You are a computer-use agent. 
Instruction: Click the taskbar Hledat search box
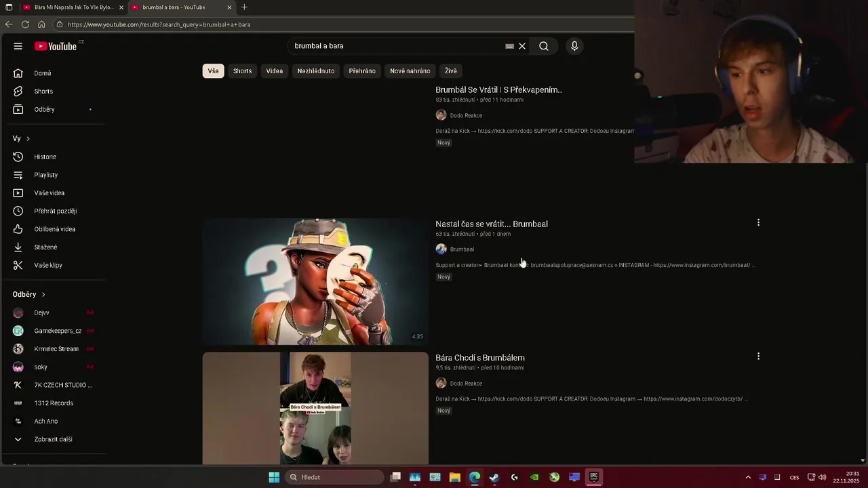click(x=334, y=477)
